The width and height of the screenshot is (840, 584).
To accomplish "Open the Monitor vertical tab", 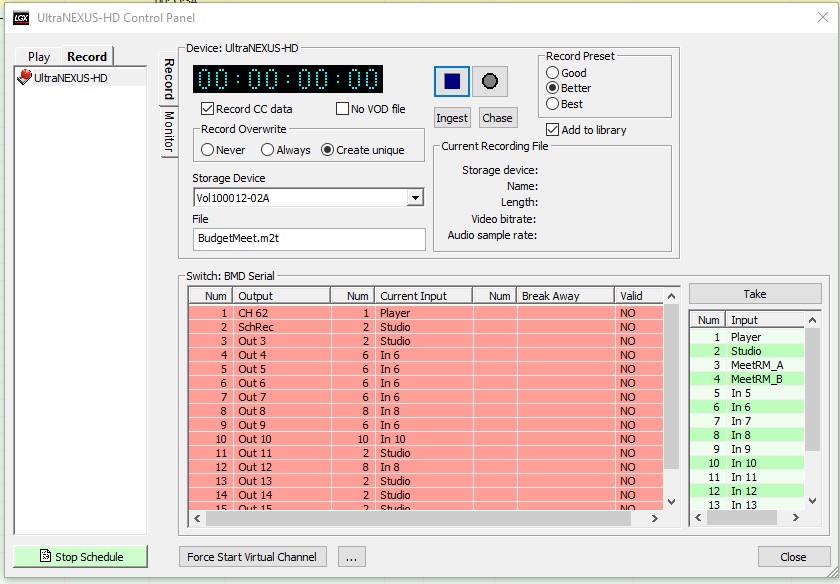I will coord(169,132).
